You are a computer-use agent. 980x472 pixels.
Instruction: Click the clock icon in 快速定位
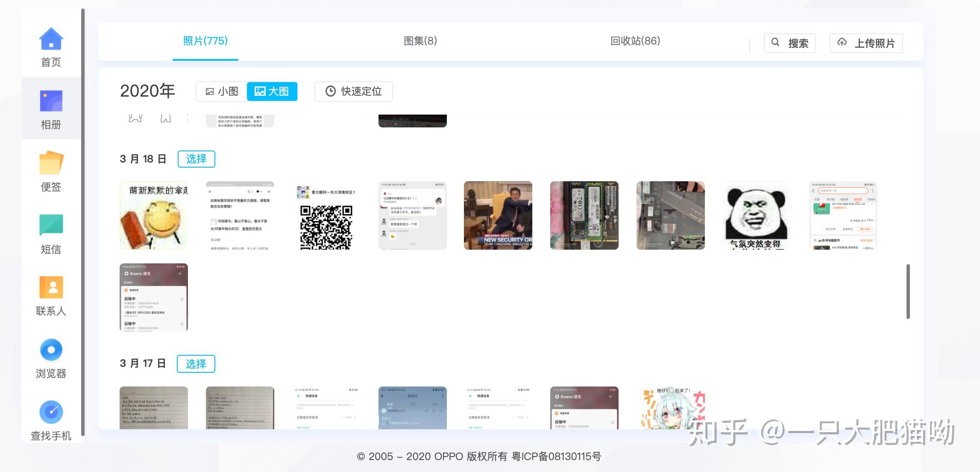[x=330, y=91]
